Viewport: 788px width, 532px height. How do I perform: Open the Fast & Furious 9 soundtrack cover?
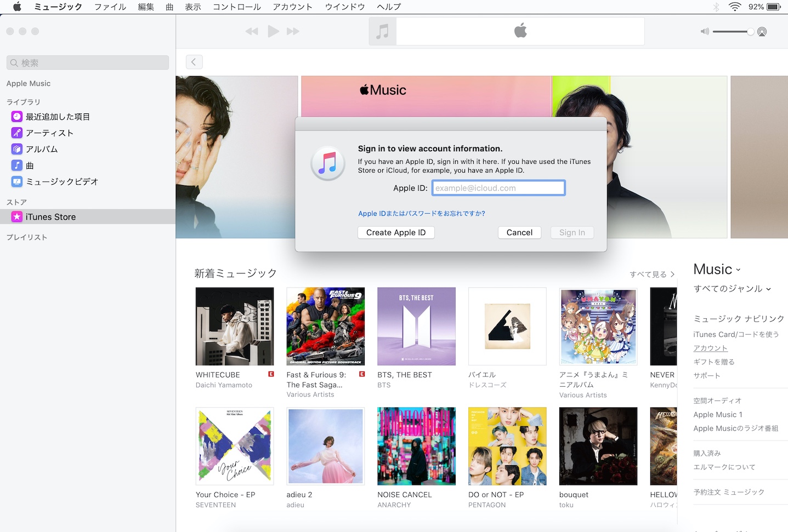coord(326,327)
